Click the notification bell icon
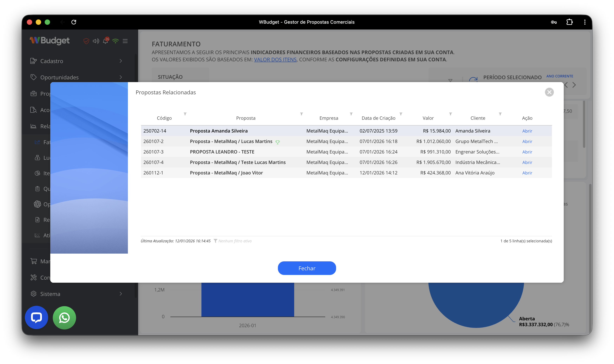614x364 pixels. 106,41
